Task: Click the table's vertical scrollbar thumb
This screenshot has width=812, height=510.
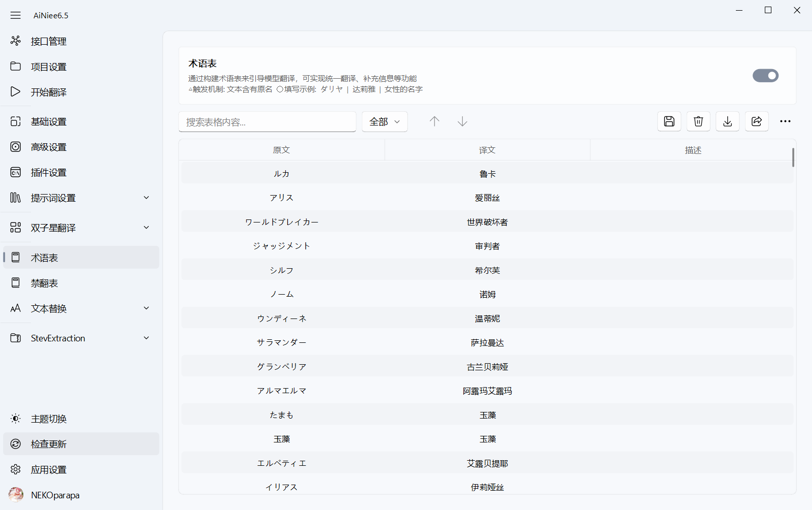Action: (x=793, y=157)
